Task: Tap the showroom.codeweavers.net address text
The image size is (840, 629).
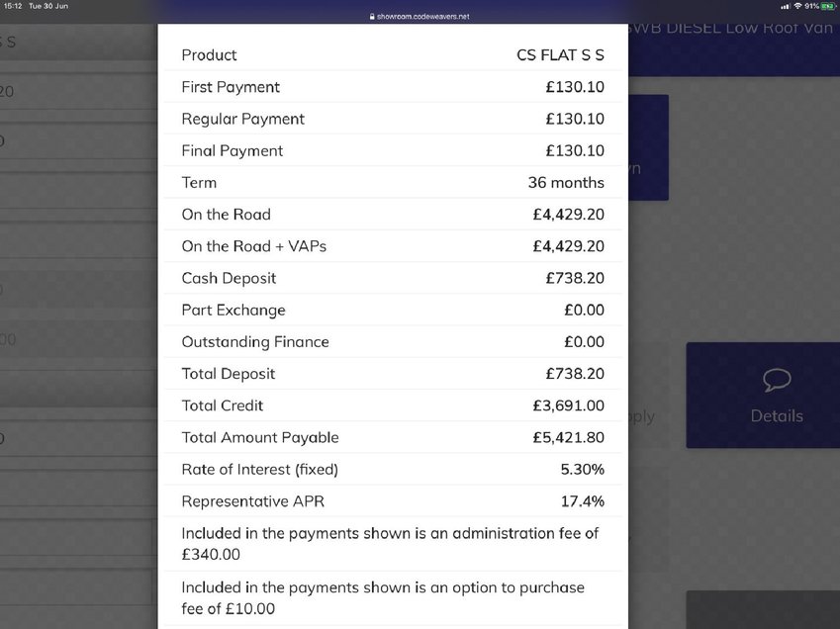Action: coord(422,17)
